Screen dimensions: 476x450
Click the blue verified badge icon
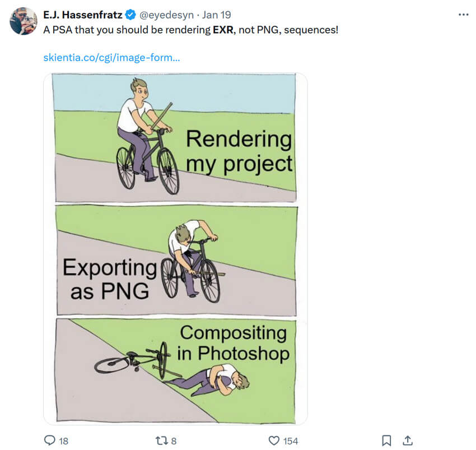click(130, 15)
